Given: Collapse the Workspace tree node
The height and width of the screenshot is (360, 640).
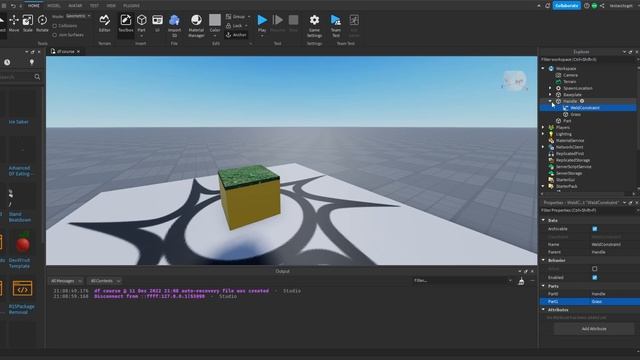Looking at the screenshot, I should coord(543,69).
